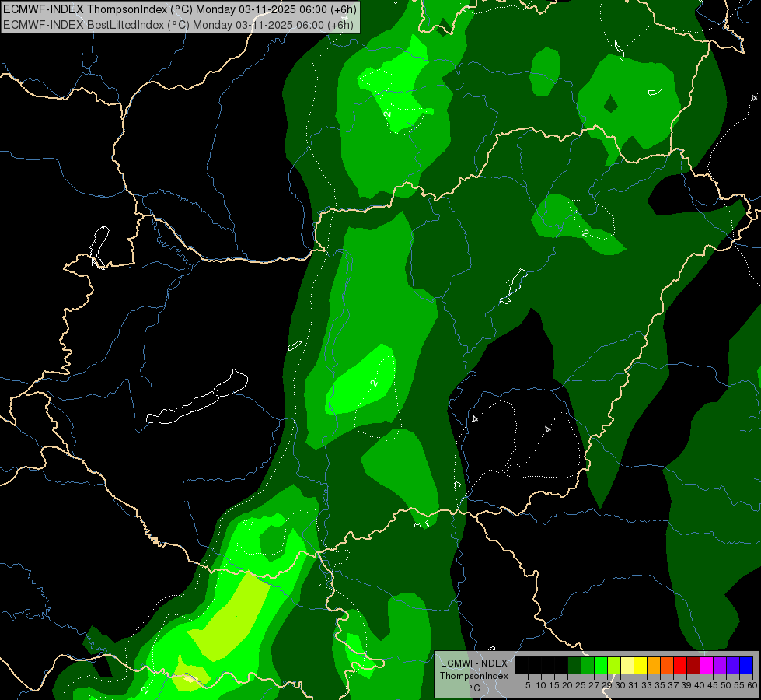Select the violet 50–55 legend swatch
Screen dimensions: 761x700
[733, 665]
